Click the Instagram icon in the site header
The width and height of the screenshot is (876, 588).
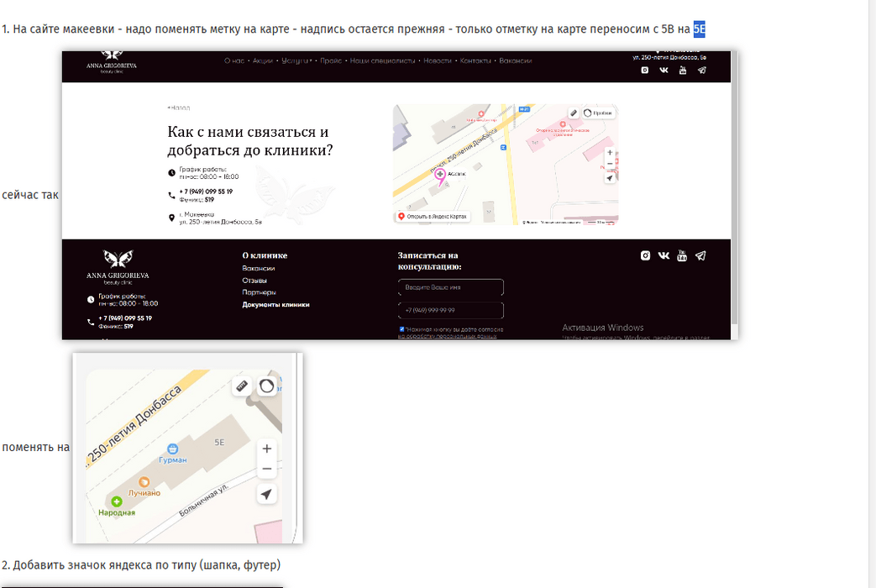click(645, 71)
